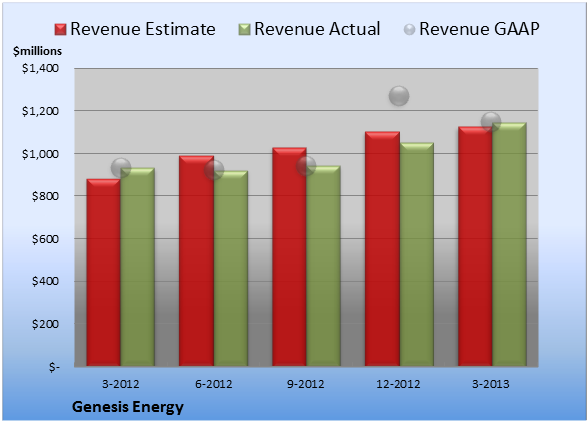The width and height of the screenshot is (588, 422).
Task: Click the green Revenue Actual legend swatch
Action: click(244, 29)
